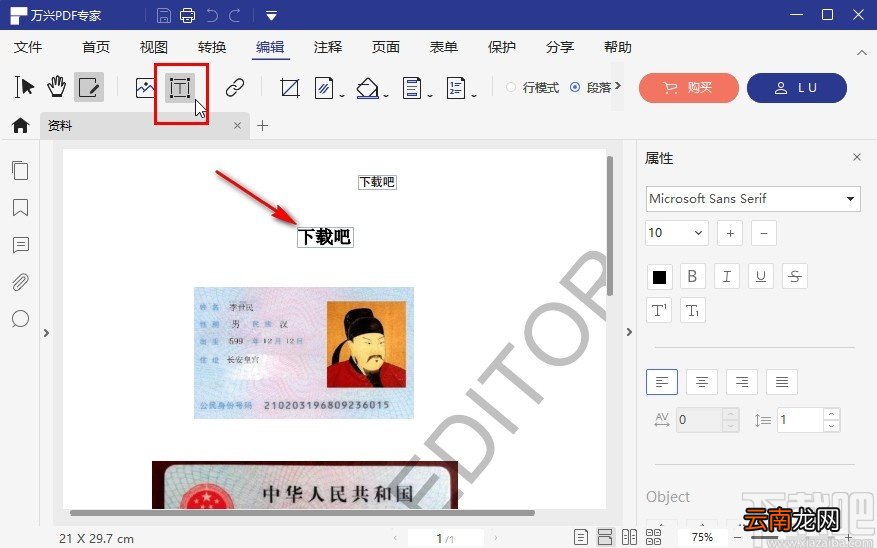This screenshot has height=548, width=877.
Task: Switch to the 首页 tab
Action: point(96,47)
